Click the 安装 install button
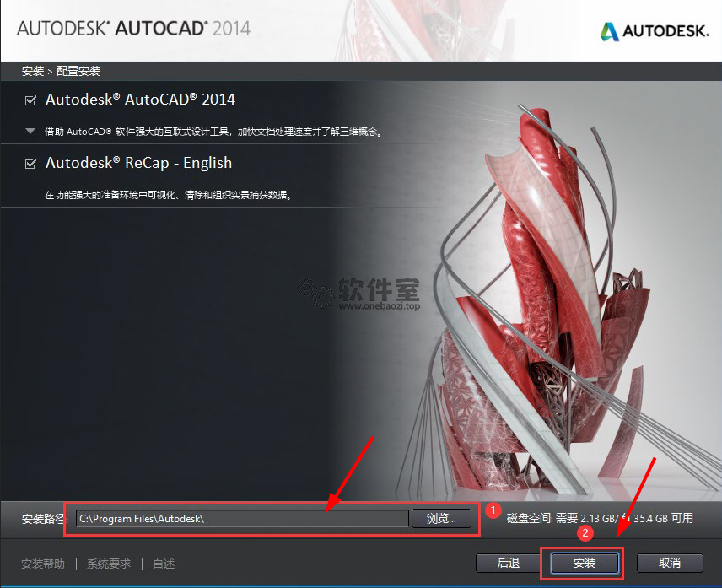This screenshot has width=722, height=588. tap(585, 563)
